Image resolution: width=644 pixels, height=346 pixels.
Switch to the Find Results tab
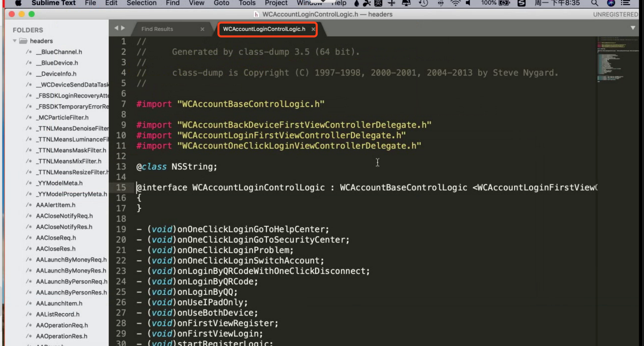(x=157, y=29)
